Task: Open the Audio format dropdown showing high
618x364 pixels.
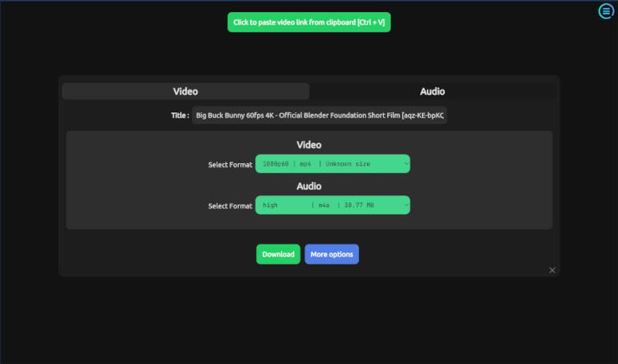Action: (x=332, y=205)
